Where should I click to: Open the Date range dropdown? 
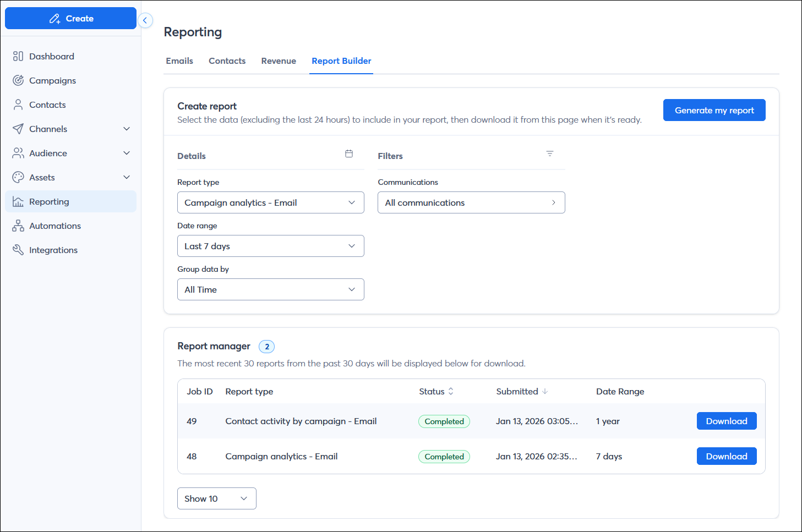coord(270,246)
